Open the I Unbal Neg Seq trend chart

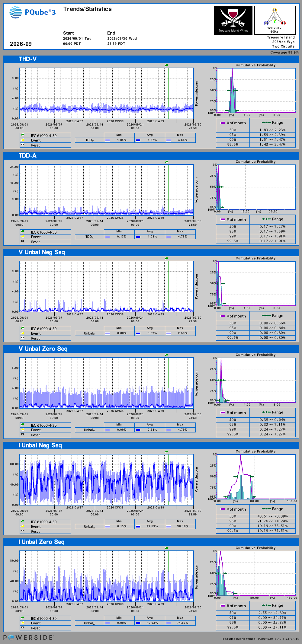coord(106,480)
